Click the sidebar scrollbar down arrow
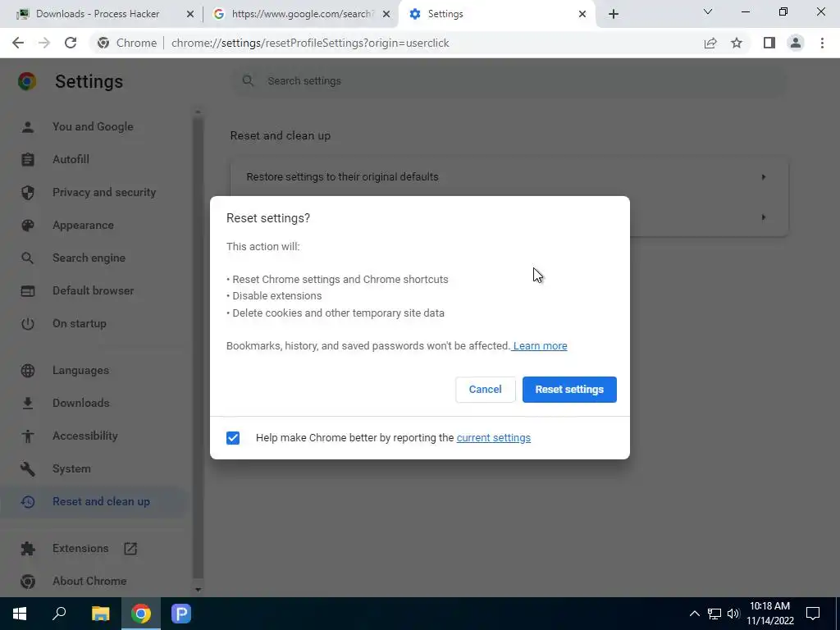840x630 pixels. coord(198,590)
